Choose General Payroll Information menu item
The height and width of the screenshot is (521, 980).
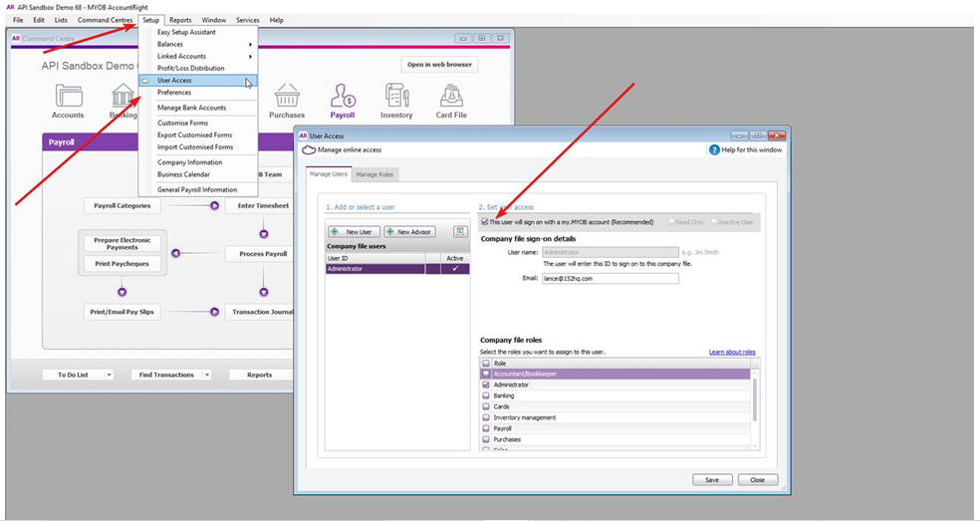(x=198, y=190)
